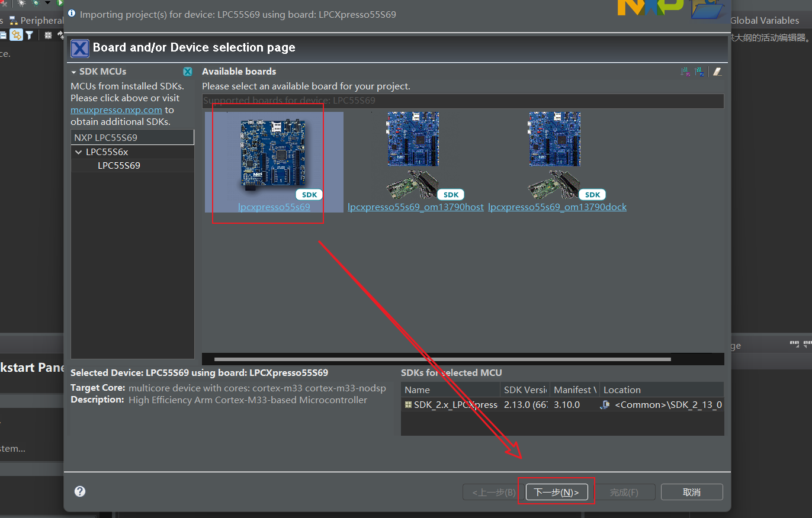Click Location column file icon
This screenshot has height=518, width=812.
tap(606, 405)
